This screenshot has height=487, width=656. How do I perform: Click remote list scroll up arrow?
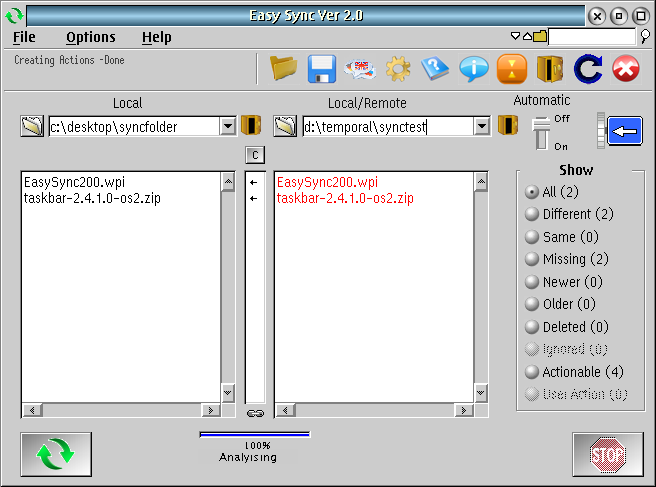pyautogui.click(x=481, y=182)
